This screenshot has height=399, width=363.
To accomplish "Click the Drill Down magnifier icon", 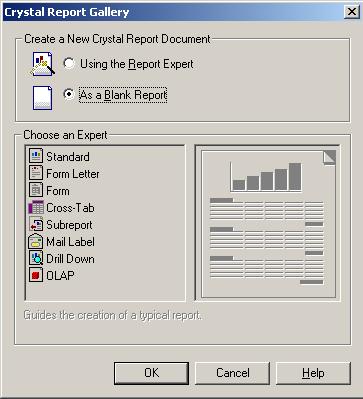I will [x=36, y=258].
